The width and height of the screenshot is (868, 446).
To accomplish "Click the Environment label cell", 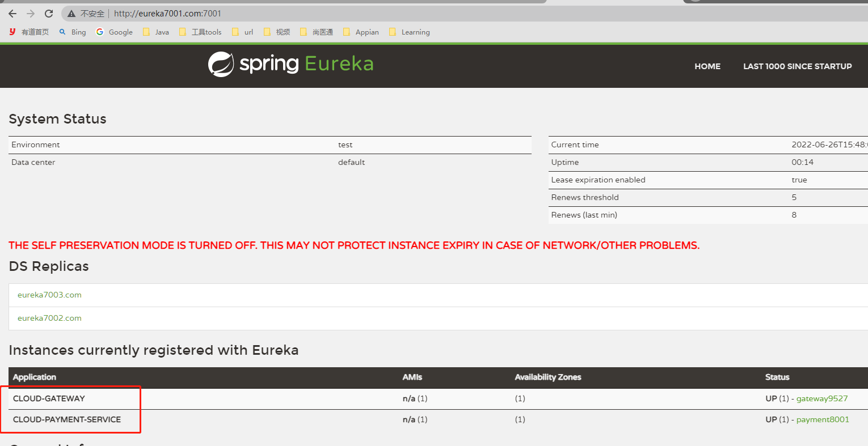I will (x=36, y=145).
